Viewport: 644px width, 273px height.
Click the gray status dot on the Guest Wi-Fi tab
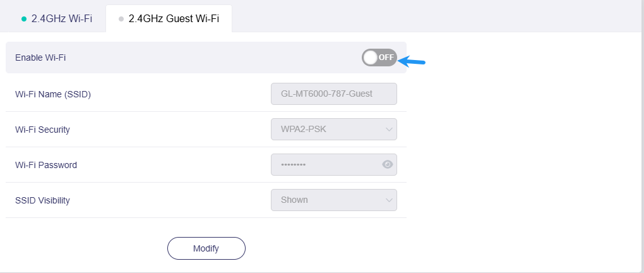click(x=121, y=19)
